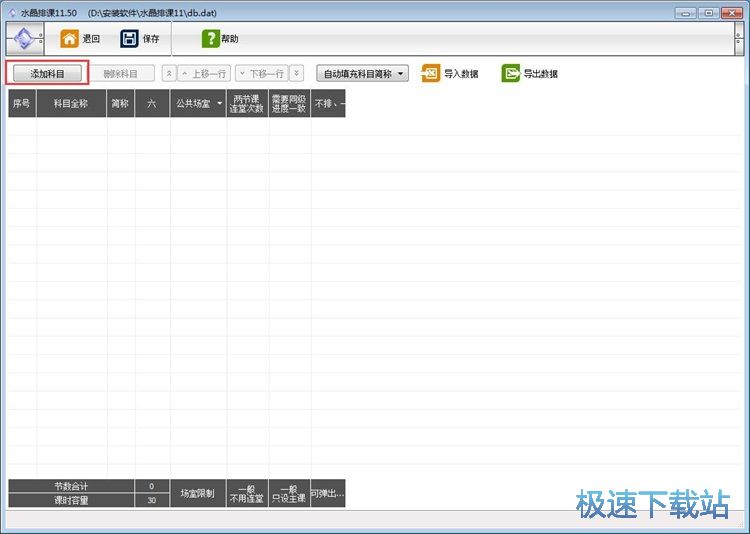
Task: Open 帮助 via the green question-mark icon
Action: pos(210,39)
